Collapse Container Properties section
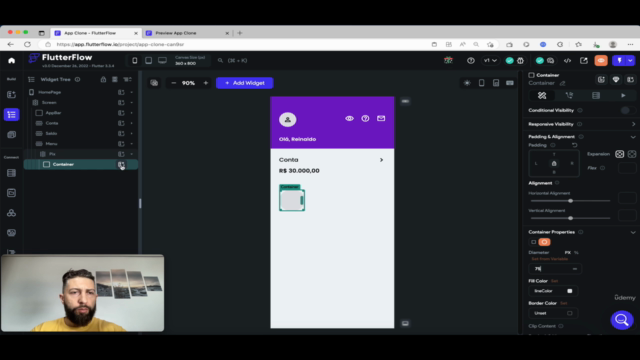Image resolution: width=640 pixels, height=360 pixels. (633, 232)
